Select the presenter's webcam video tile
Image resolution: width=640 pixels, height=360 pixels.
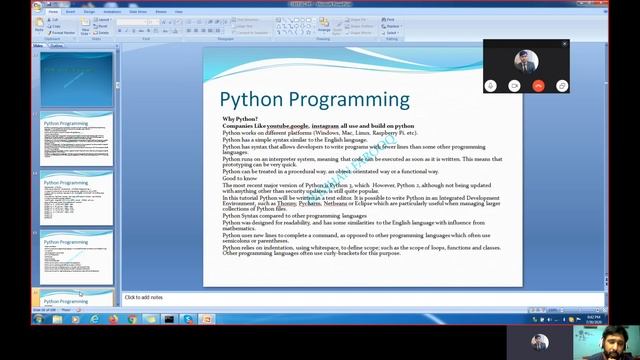tap(607, 343)
